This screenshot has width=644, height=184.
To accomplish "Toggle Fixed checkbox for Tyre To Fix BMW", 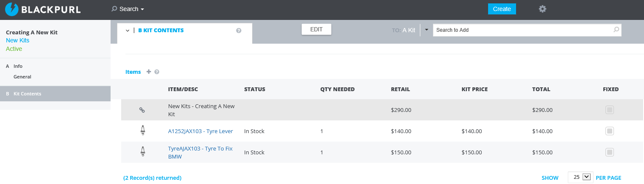I will pyautogui.click(x=610, y=152).
